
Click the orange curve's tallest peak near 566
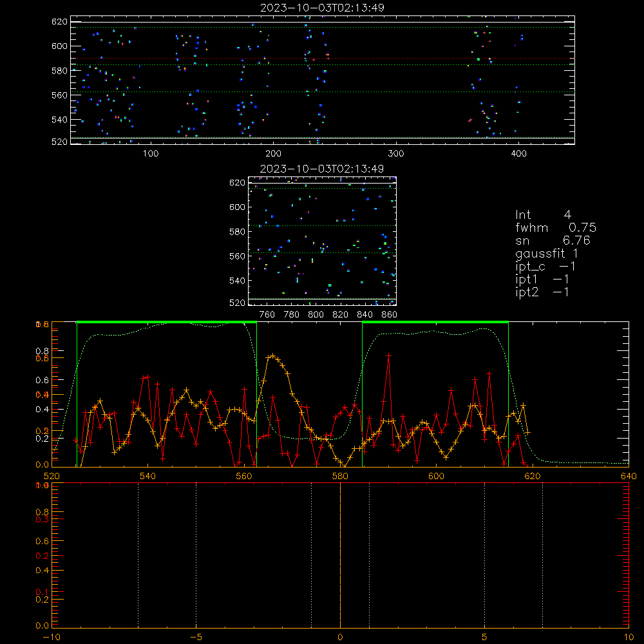click(x=272, y=355)
